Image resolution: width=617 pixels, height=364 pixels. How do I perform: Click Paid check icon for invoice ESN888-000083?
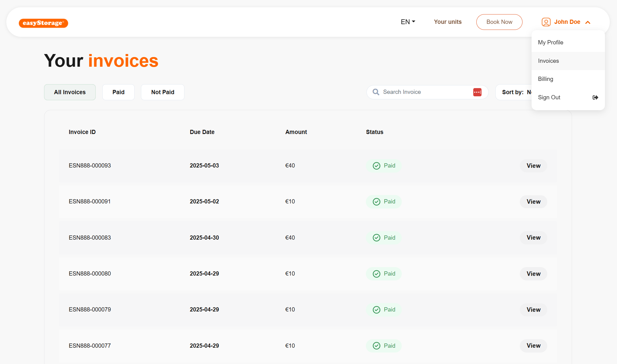(x=376, y=238)
